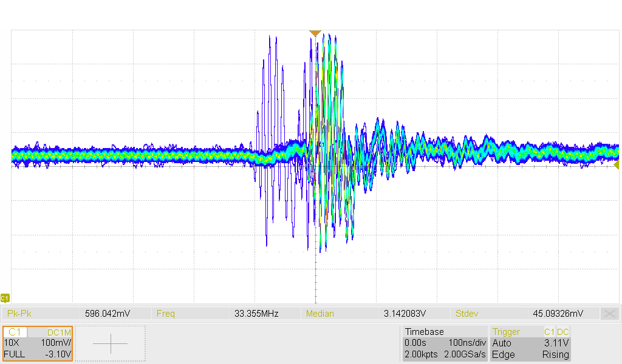
Task: Open the C1 channel descriptor box
Action: [38, 343]
